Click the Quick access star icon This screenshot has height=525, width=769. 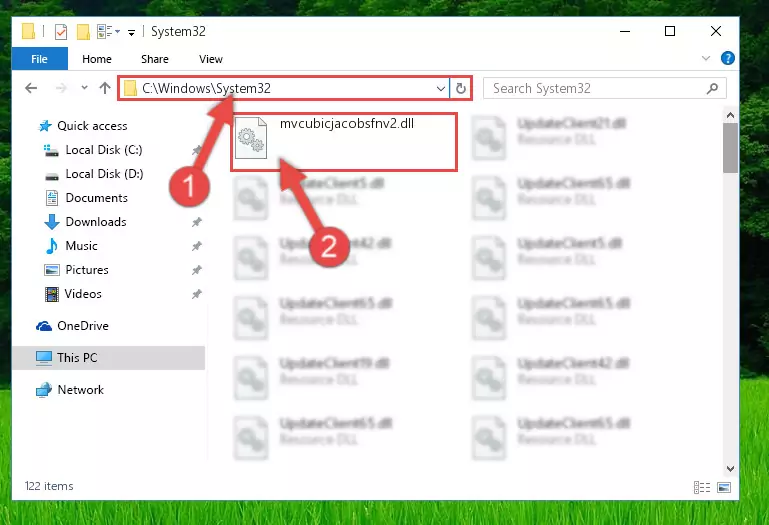45,126
